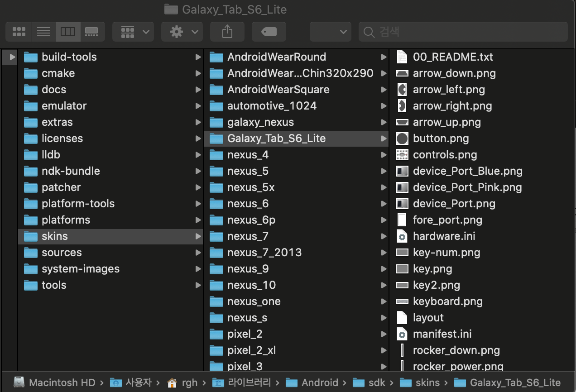Select the patcher folder

coord(110,187)
